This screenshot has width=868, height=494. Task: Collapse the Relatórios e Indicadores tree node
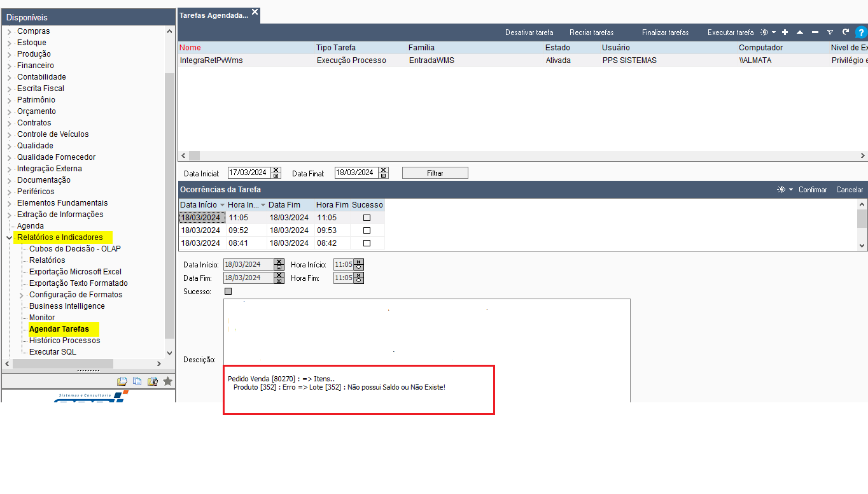9,237
